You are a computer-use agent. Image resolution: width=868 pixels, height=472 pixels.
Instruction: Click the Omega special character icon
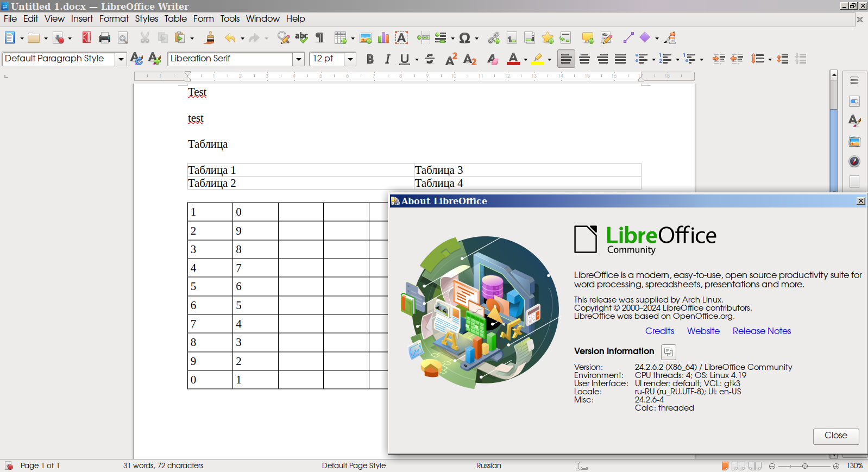pos(464,38)
